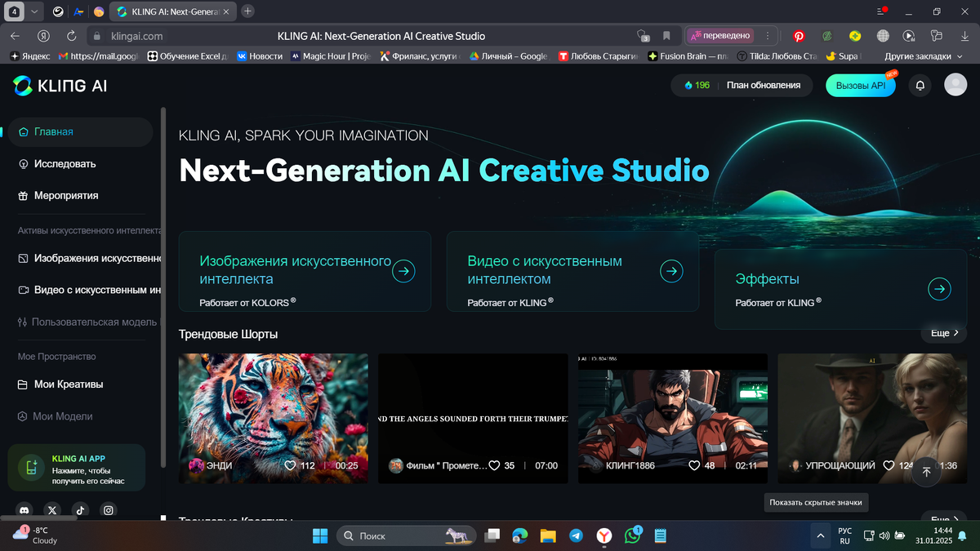The height and width of the screenshot is (551, 980).
Task: Open the credits balance 196
Action: point(697,85)
